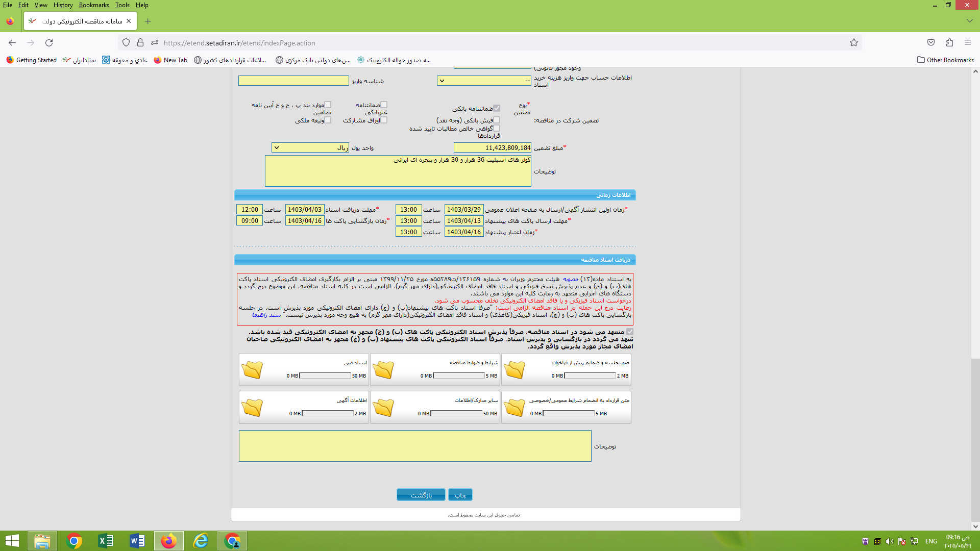This screenshot has height=551, width=980.
Task: Click the bottom توضیحات text area
Action: [415, 446]
